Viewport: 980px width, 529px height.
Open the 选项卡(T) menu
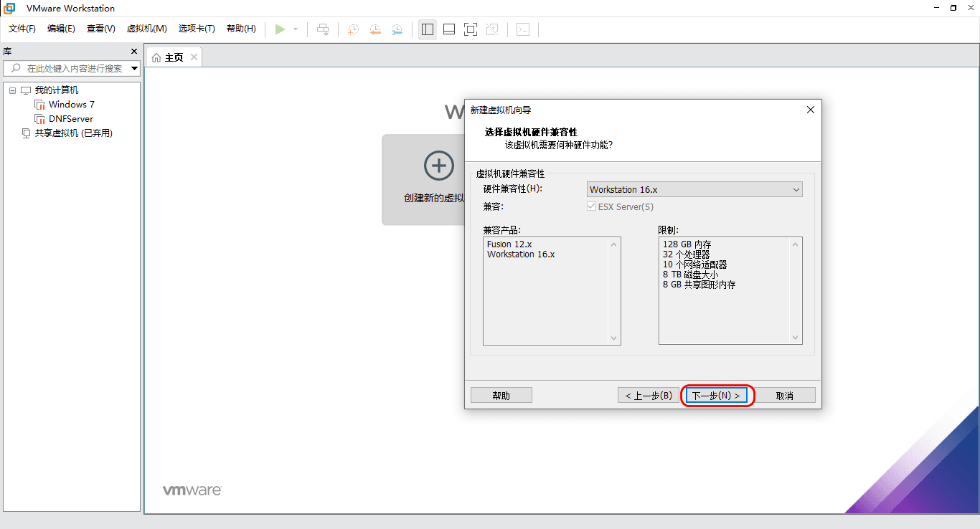(x=197, y=29)
